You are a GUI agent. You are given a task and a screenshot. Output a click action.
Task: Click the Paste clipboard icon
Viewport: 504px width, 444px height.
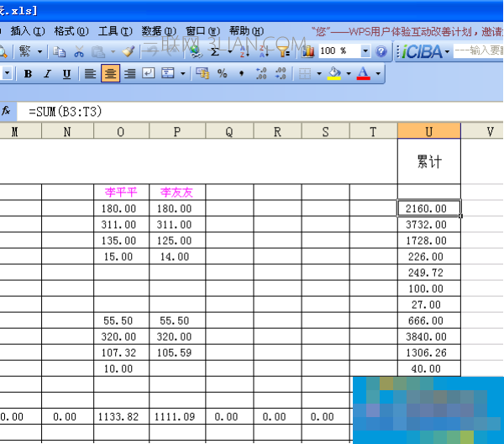98,51
